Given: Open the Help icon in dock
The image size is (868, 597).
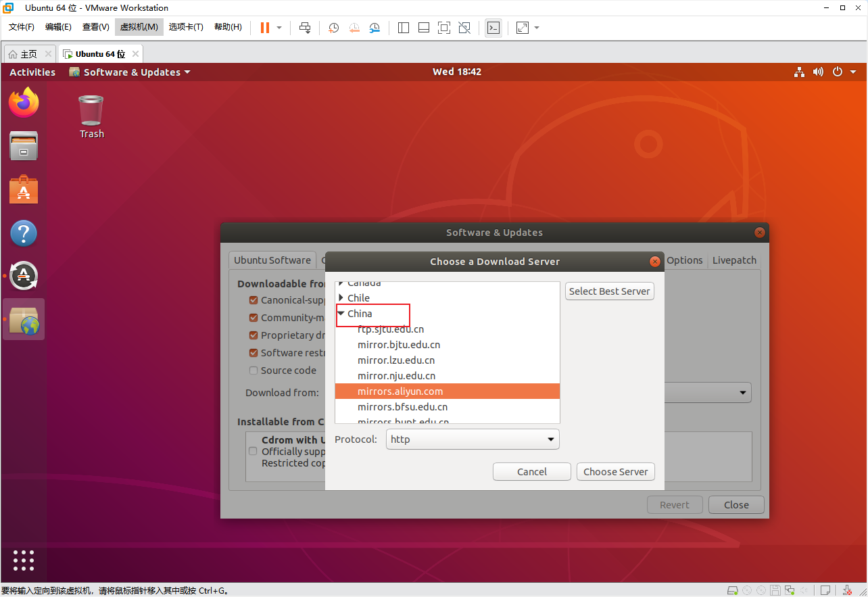Looking at the screenshot, I should [x=24, y=233].
